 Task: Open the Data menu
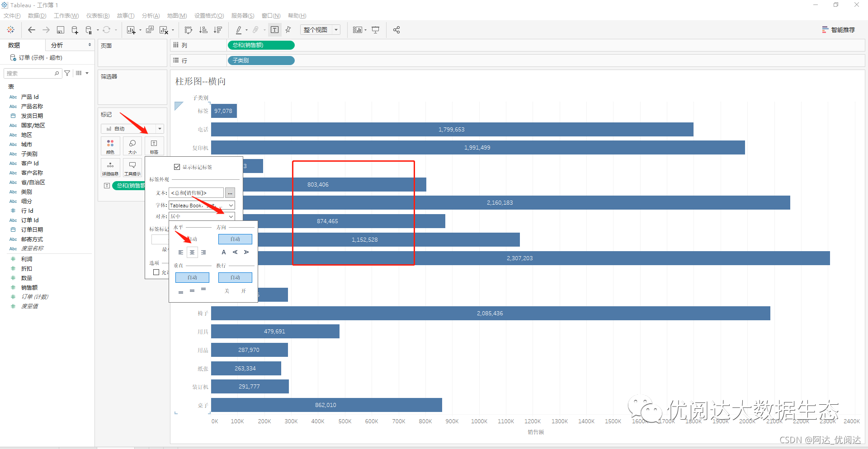37,16
